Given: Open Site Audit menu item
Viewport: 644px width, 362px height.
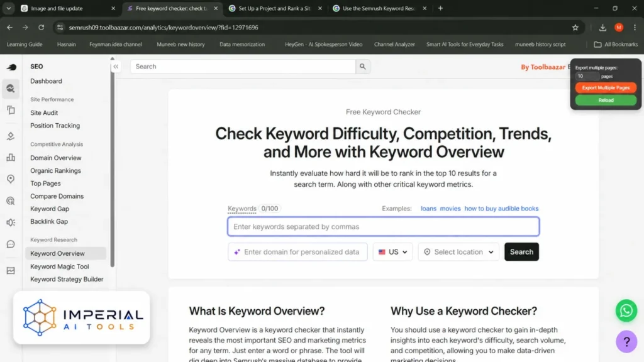Looking at the screenshot, I should pyautogui.click(x=44, y=113).
